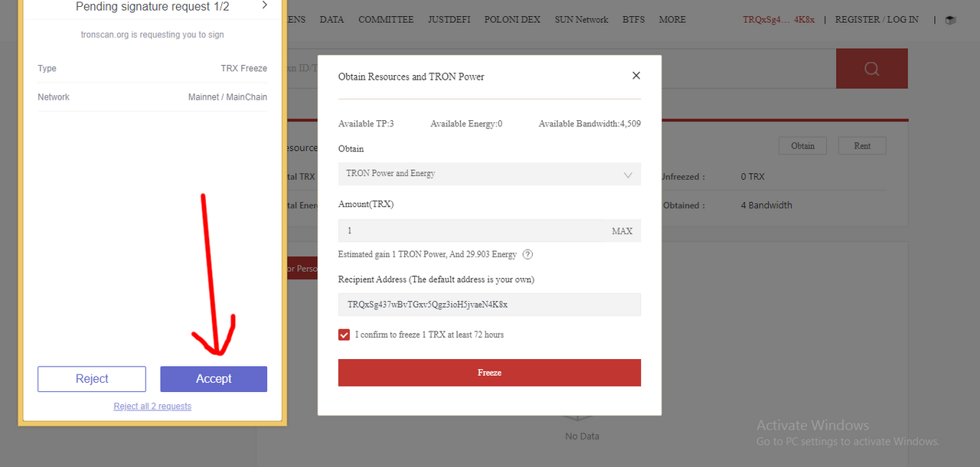Click the Reject button in signature popup
The image size is (980, 467).
(92, 379)
